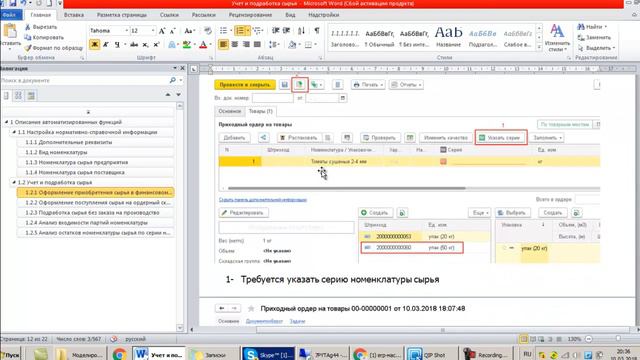Toggle Bold (Ж) formatting
Image resolution: width=640 pixels, height=360 pixels.
[94, 44]
